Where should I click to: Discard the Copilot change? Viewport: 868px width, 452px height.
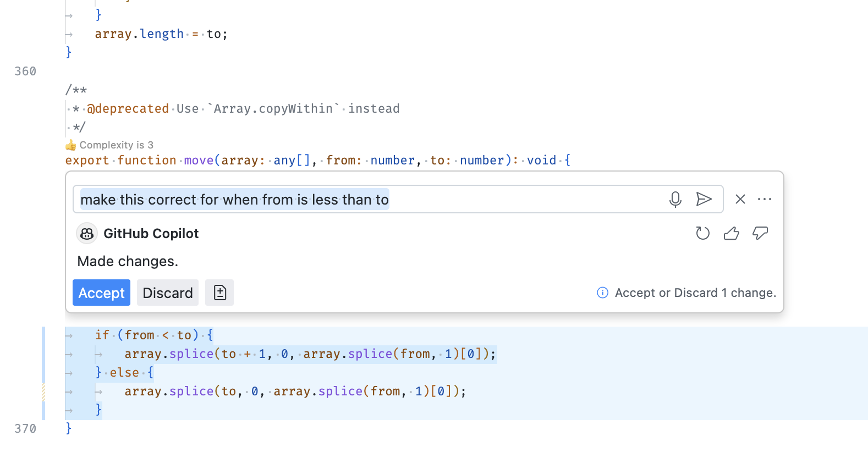tap(167, 293)
